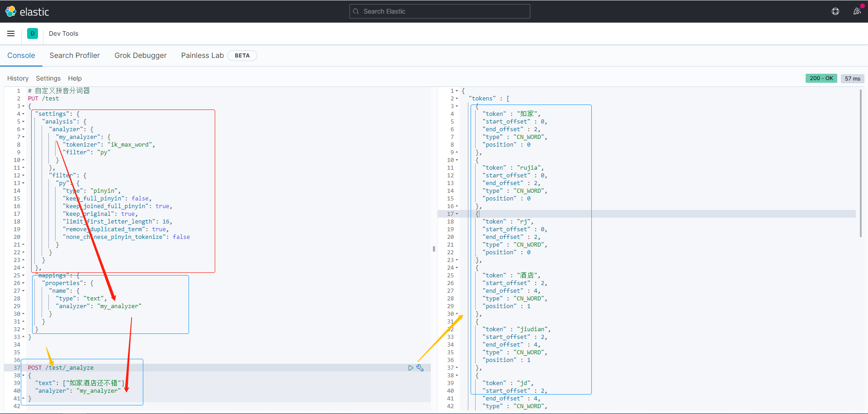Collapse the filter block at line 12
The width and height of the screenshot is (868, 414).
24,176
